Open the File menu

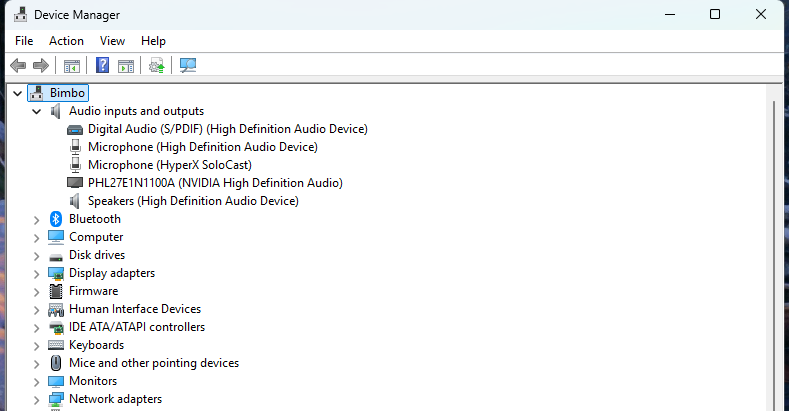pos(24,41)
